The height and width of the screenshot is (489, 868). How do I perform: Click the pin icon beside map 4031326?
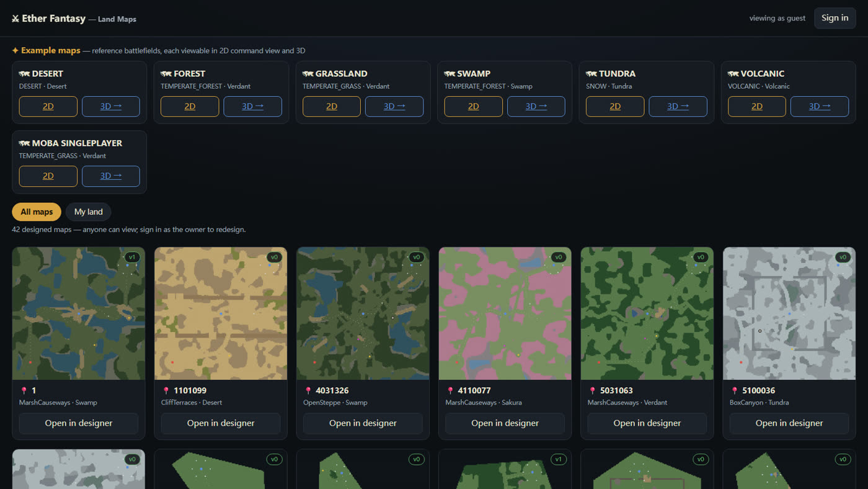(x=308, y=391)
